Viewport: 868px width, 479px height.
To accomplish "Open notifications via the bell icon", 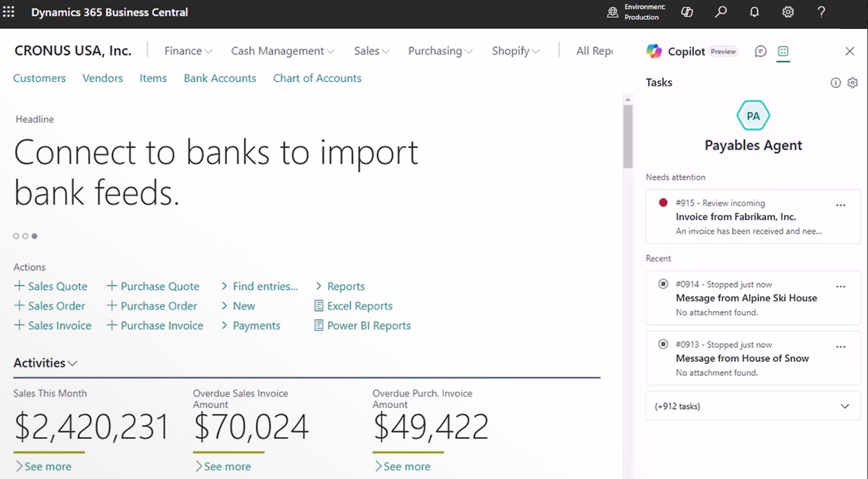I will click(x=754, y=12).
